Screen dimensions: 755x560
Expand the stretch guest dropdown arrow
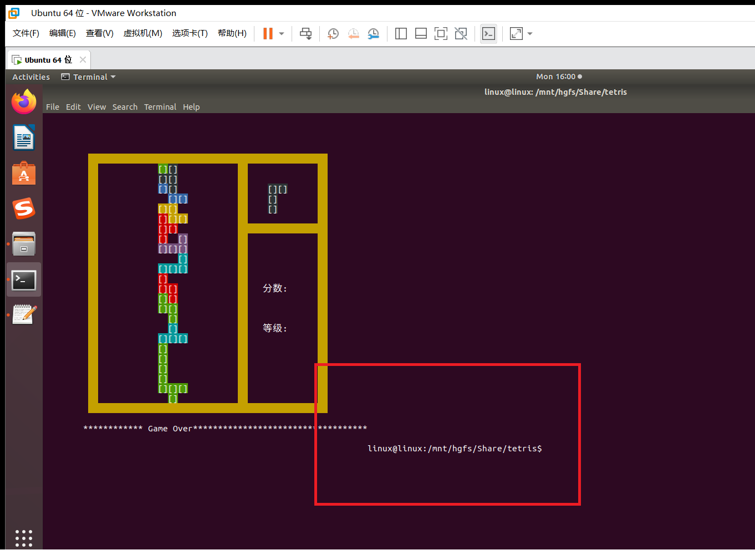coord(530,34)
